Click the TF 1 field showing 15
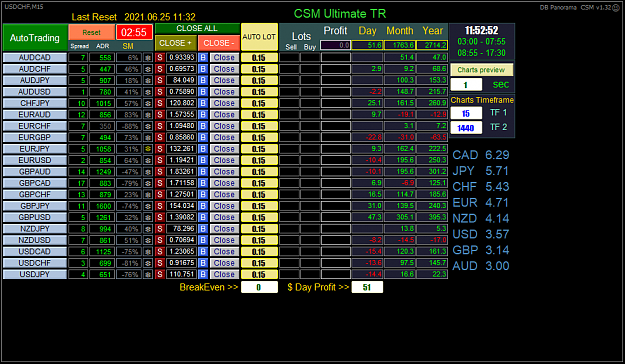 click(466, 113)
